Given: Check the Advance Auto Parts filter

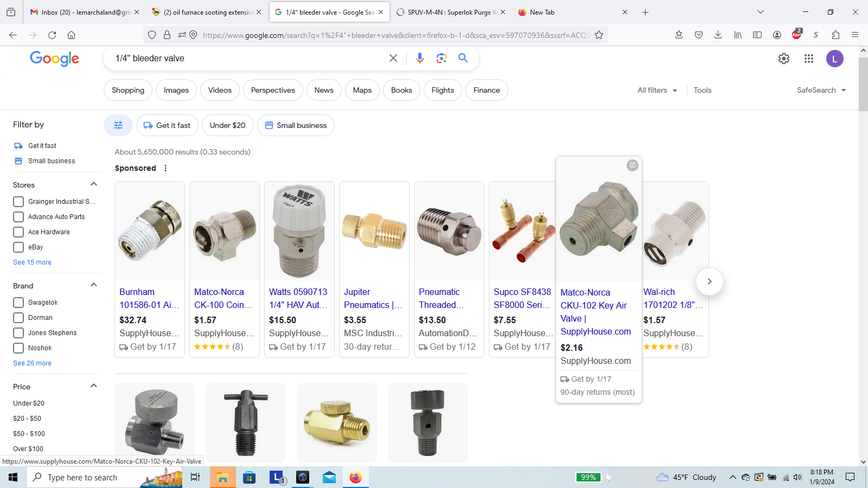Looking at the screenshot, I should [18, 217].
